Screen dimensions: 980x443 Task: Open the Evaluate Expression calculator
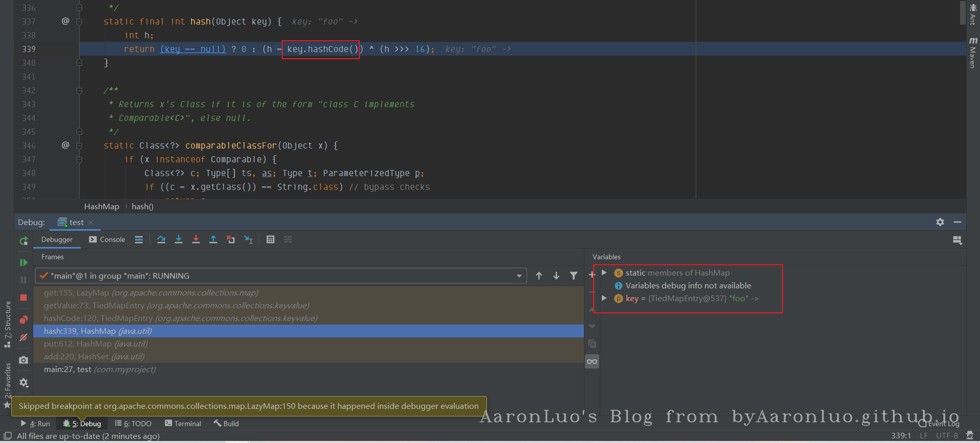click(271, 239)
